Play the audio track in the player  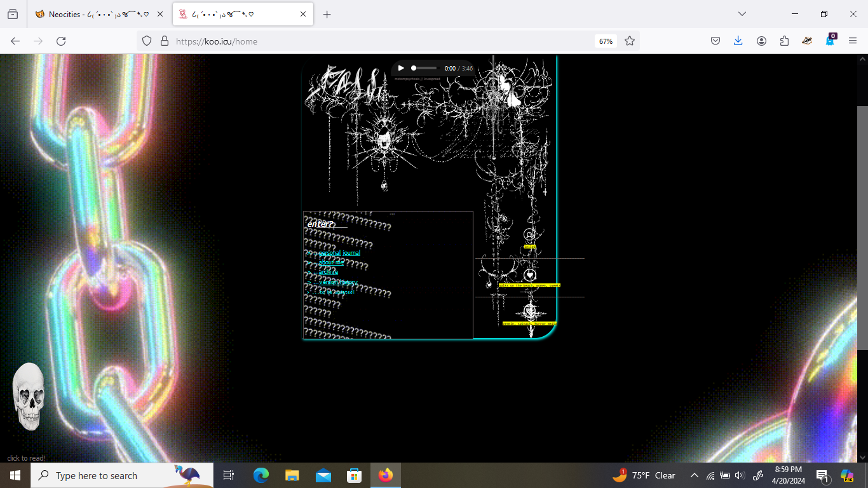(401, 68)
